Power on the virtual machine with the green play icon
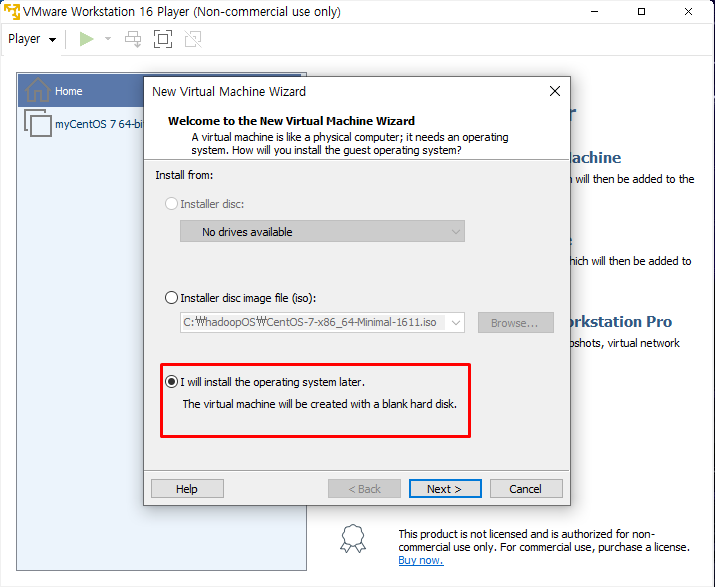This screenshot has width=715, height=587. [86, 39]
